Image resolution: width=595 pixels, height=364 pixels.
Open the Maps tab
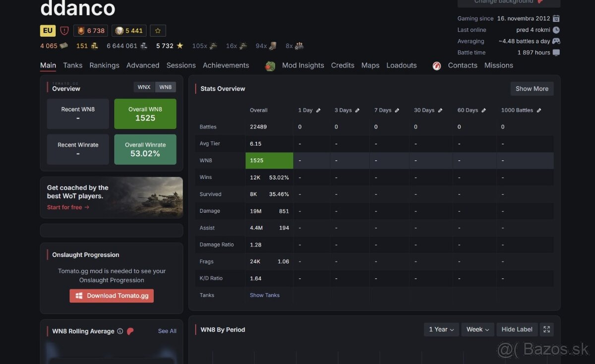pyautogui.click(x=370, y=65)
